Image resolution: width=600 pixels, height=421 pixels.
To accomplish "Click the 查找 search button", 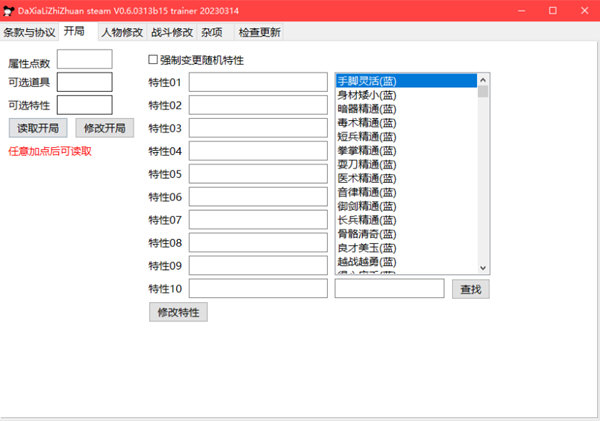I will click(x=471, y=289).
